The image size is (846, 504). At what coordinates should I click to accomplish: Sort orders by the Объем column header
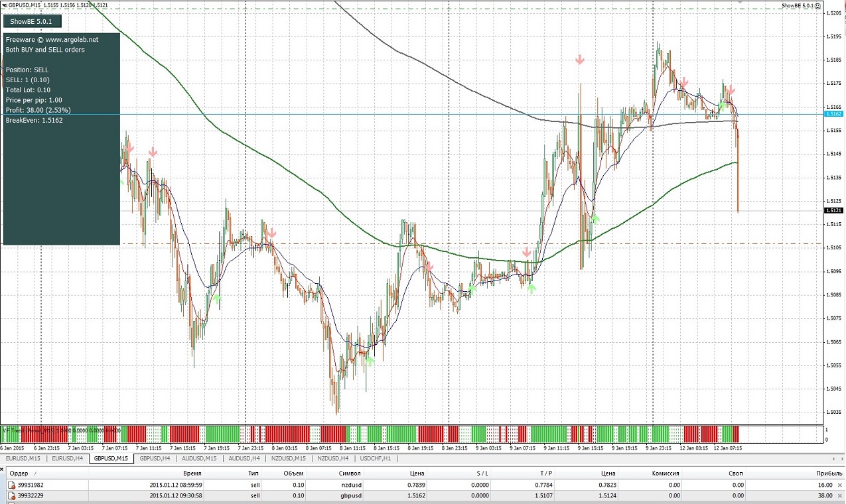click(x=294, y=473)
